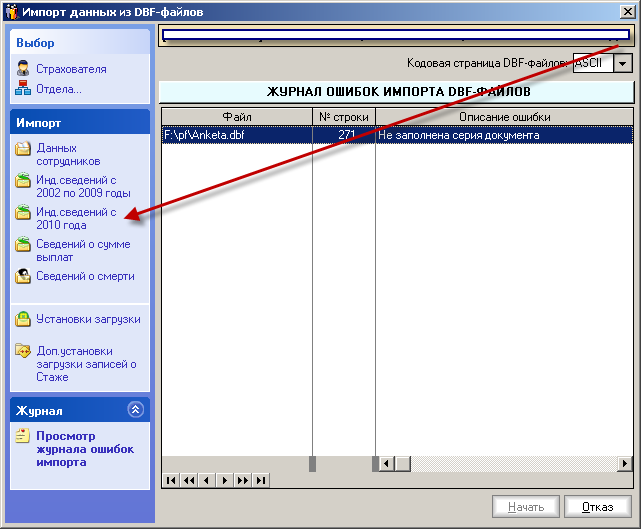This screenshot has height=529, width=641.
Task: Close the Импорт данных из DBF-файлов window
Action: coord(627,11)
